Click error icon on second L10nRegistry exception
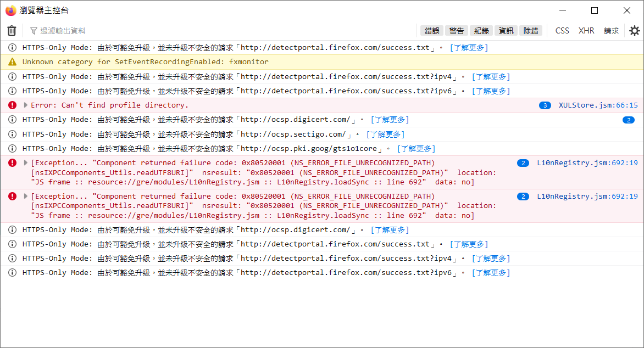 (12, 196)
